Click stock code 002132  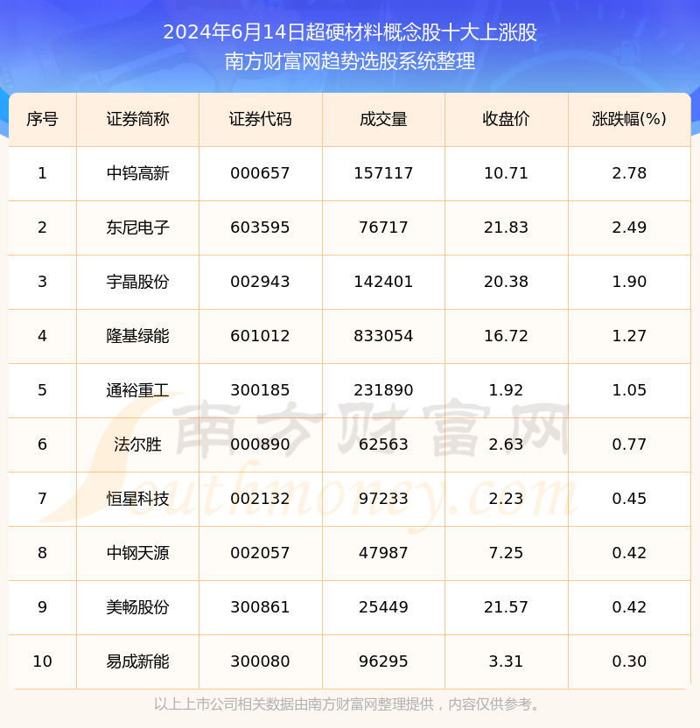260,499
